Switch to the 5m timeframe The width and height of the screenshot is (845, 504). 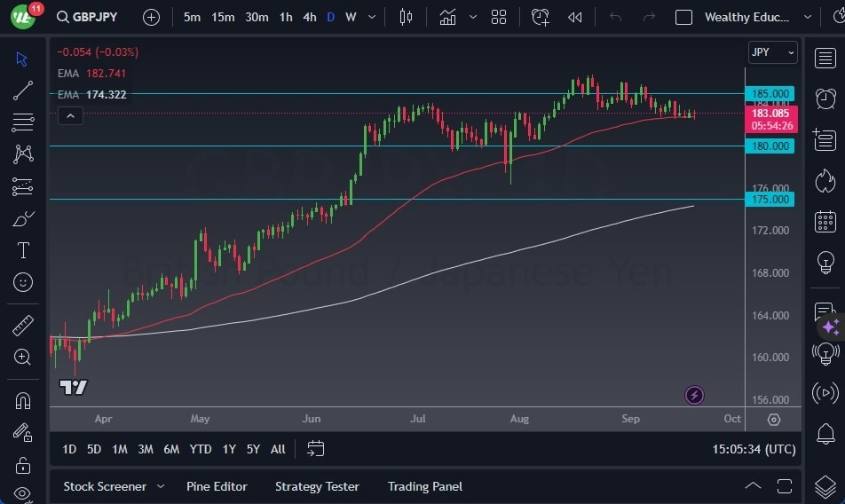[192, 17]
